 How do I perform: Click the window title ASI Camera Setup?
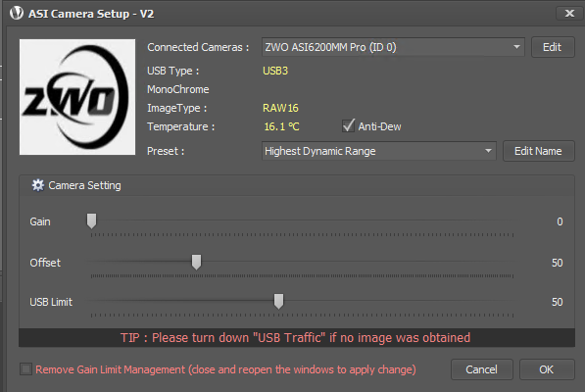pyautogui.click(x=91, y=14)
